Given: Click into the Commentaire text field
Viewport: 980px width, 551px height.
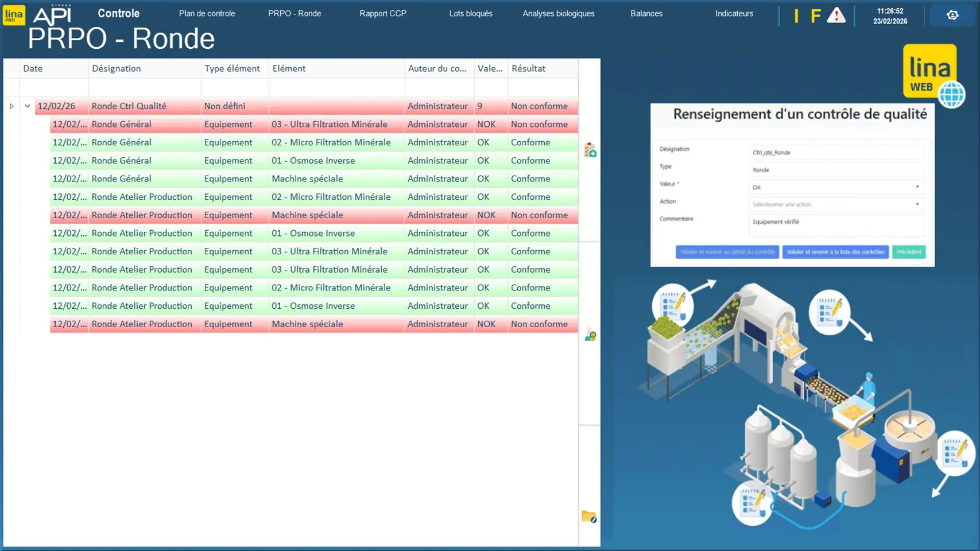Looking at the screenshot, I should [836, 225].
